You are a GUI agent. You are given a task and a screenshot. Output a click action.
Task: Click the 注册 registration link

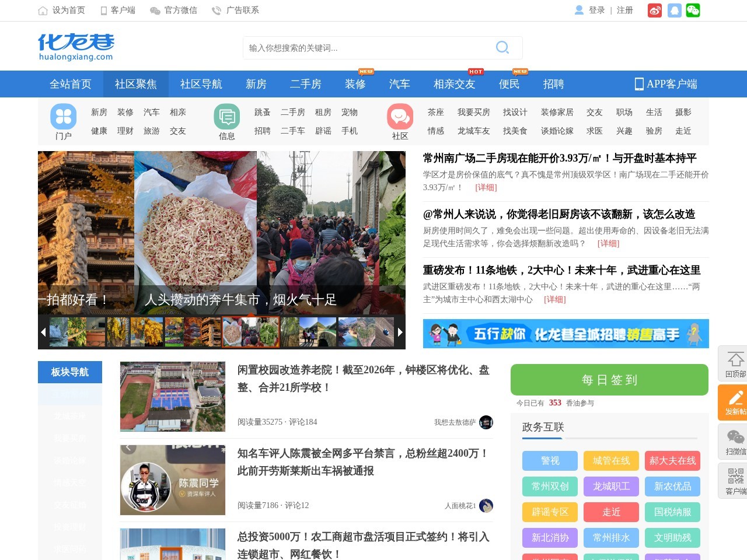(x=624, y=10)
